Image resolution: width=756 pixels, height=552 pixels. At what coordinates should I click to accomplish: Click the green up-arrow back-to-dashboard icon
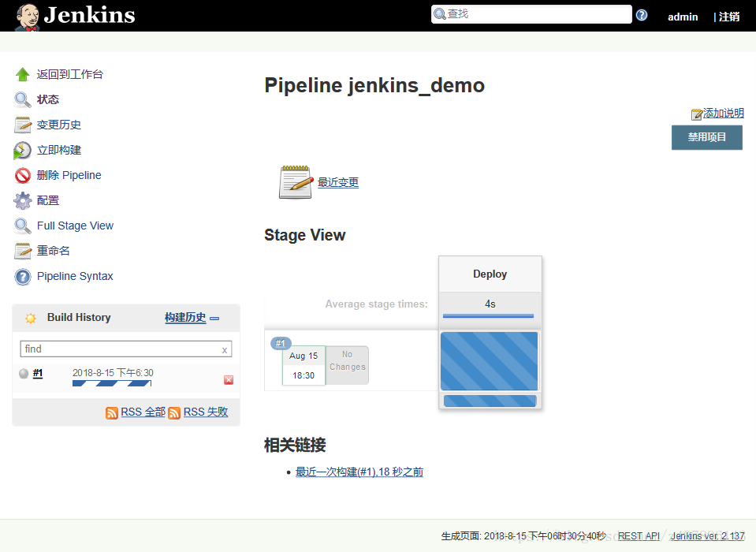[x=22, y=74]
